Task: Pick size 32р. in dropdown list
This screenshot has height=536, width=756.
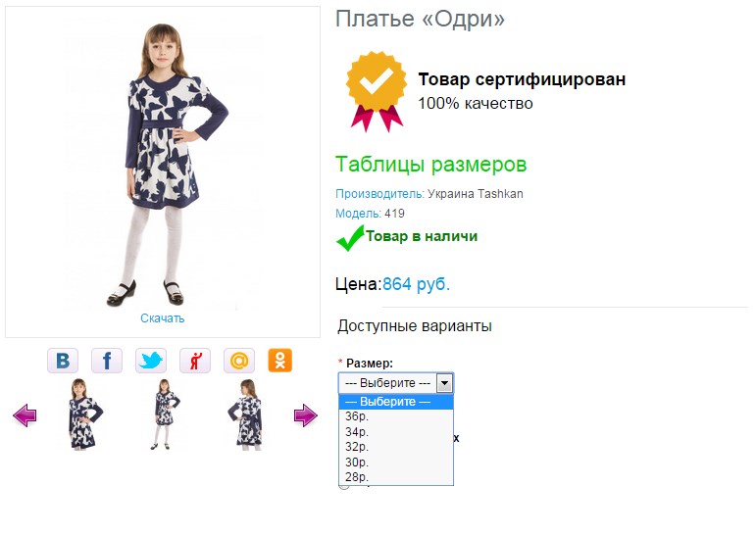Action: pos(357,447)
